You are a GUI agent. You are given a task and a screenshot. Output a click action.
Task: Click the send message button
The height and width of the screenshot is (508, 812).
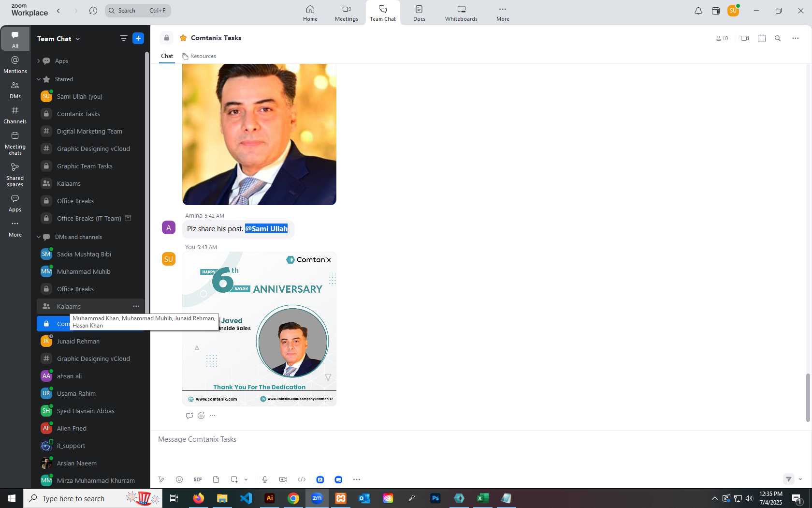[x=789, y=479]
